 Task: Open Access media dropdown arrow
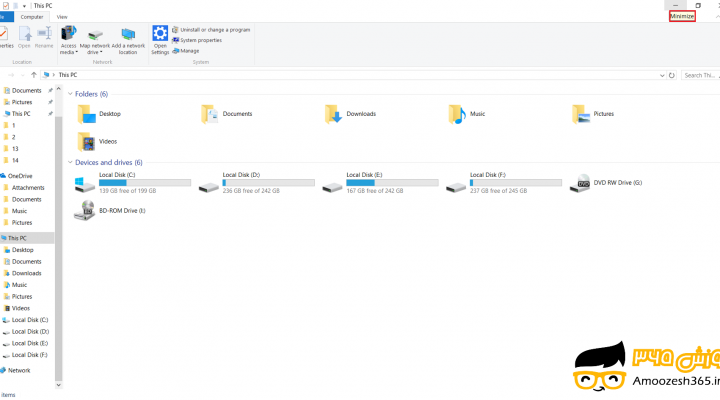pyautogui.click(x=76, y=52)
